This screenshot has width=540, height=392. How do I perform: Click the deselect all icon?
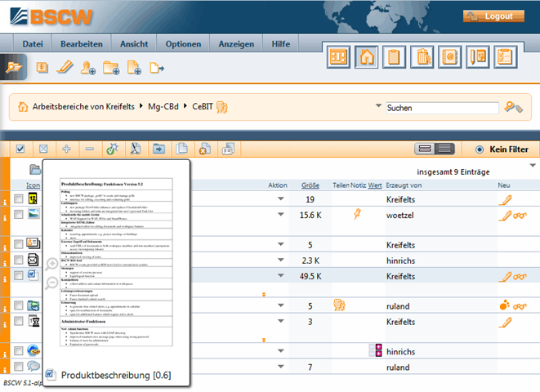click(x=43, y=149)
